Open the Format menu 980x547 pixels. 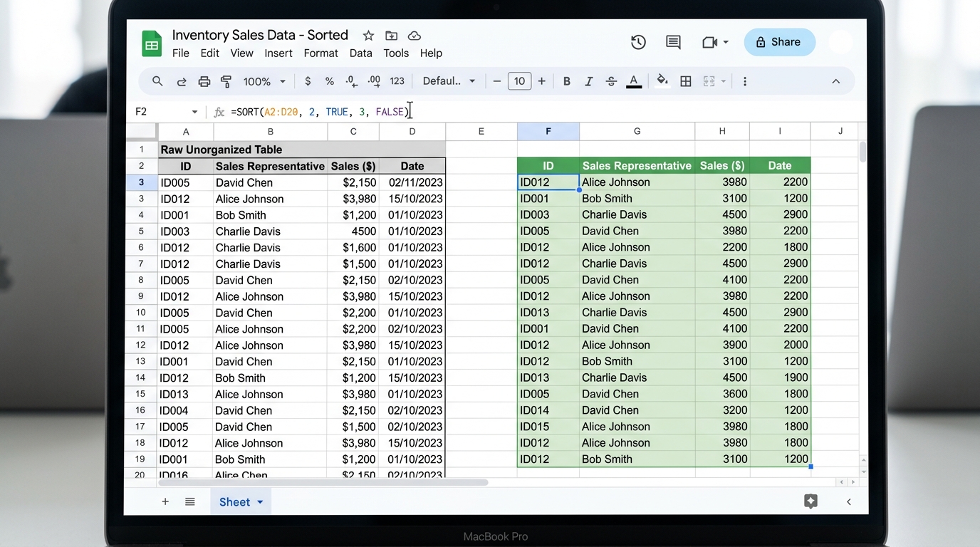point(321,53)
